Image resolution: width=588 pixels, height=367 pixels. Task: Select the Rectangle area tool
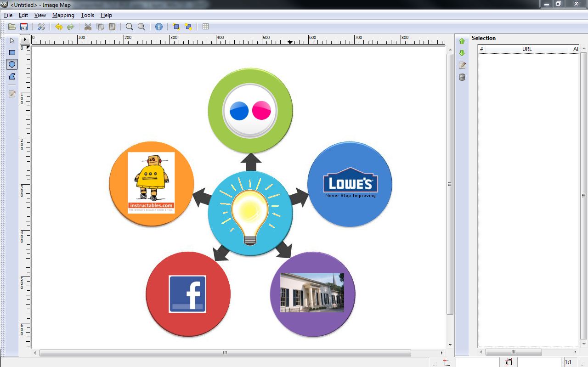click(12, 52)
